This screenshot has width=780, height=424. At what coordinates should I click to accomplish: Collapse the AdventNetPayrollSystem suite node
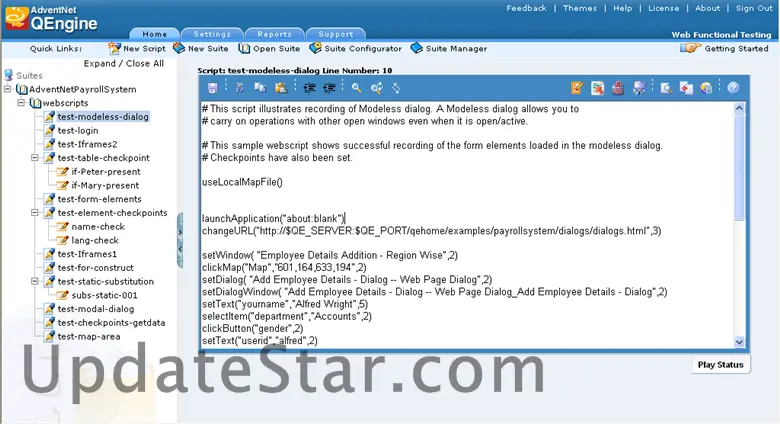(x=7, y=89)
